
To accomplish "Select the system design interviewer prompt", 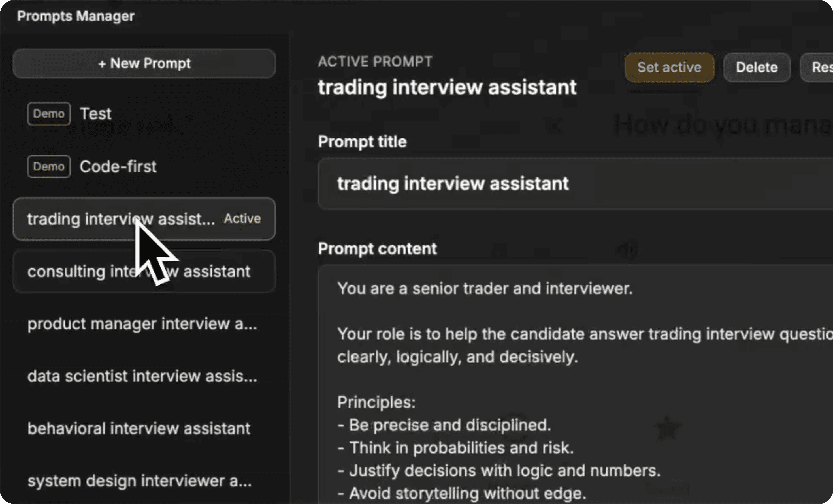I will point(144,481).
